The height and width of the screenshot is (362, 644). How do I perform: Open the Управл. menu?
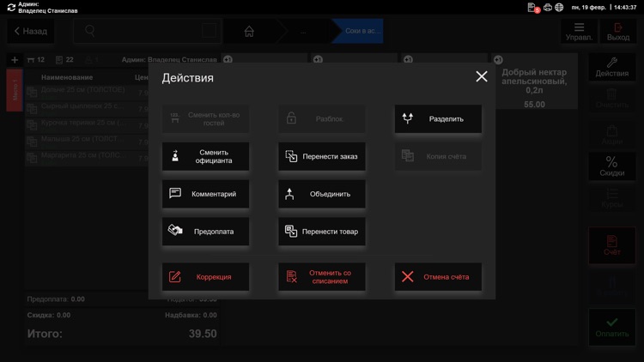click(x=579, y=31)
